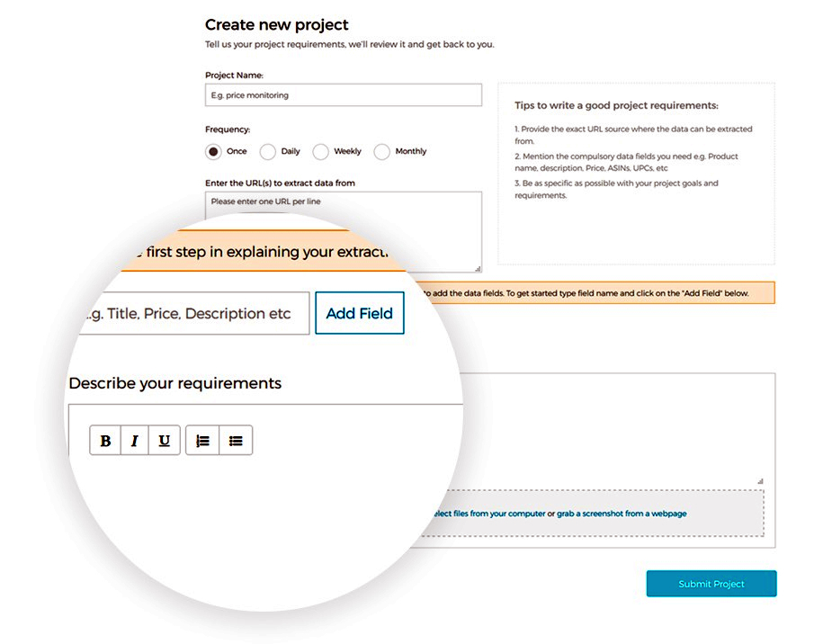The width and height of the screenshot is (814, 644).
Task: Click the Add Field button
Action: (x=359, y=313)
